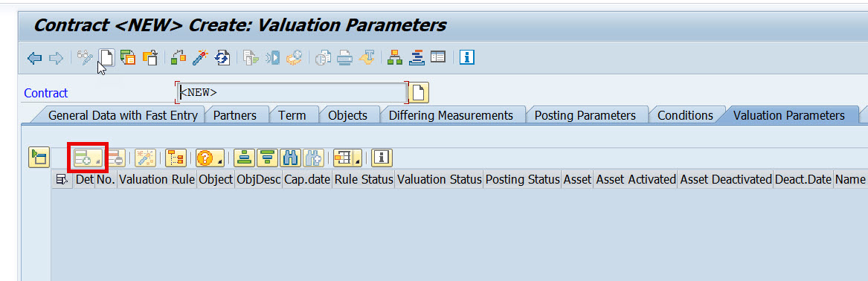The height and width of the screenshot is (281, 868).
Task: Click the magic wand icon in top toolbar
Action: (200, 57)
